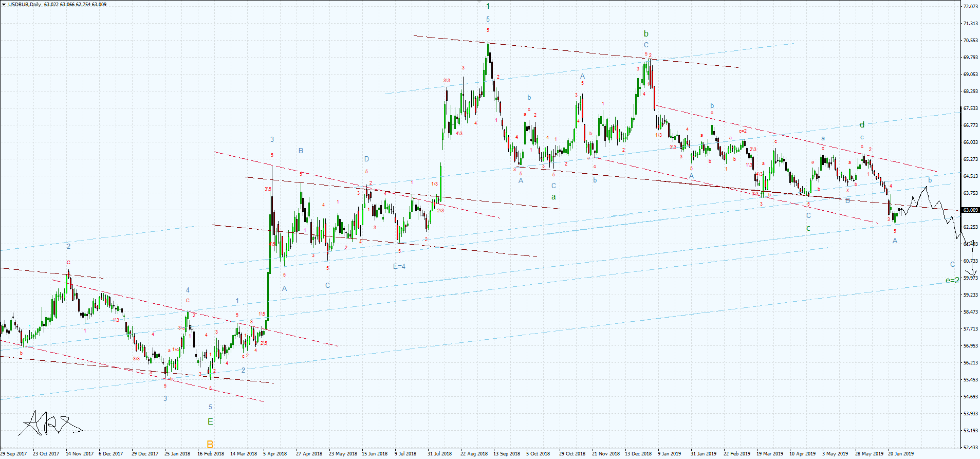The width and height of the screenshot is (980, 459).
Task: Open the chart menu triangle beside USDRUB,Daily
Action: tap(4, 4)
